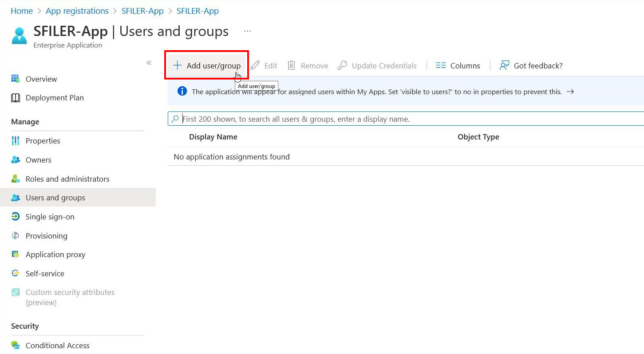This screenshot has height=354, width=644.
Task: Click the Application proxy icon
Action: 16,255
